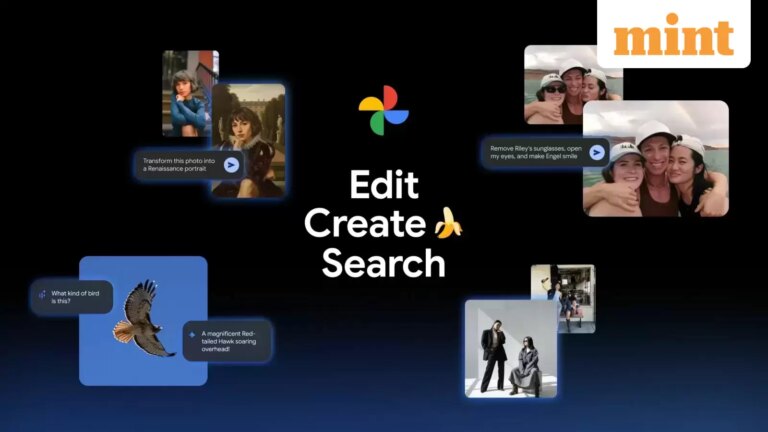Click the sparkle icon in Red-tailed Hawk answer
The width and height of the screenshot is (768, 432).
192,335
